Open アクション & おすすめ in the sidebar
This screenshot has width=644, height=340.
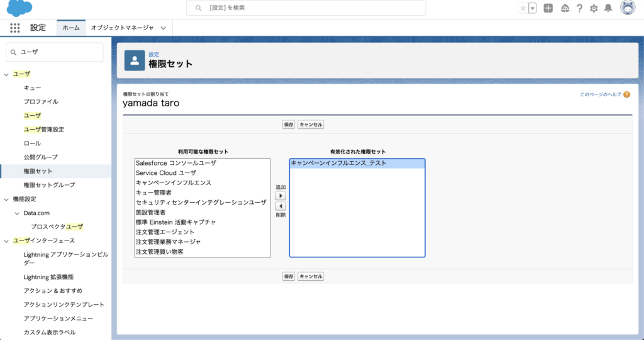coord(53,291)
